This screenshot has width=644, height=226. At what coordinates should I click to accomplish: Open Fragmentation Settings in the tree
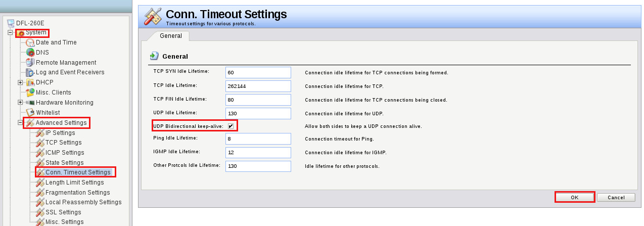click(77, 193)
